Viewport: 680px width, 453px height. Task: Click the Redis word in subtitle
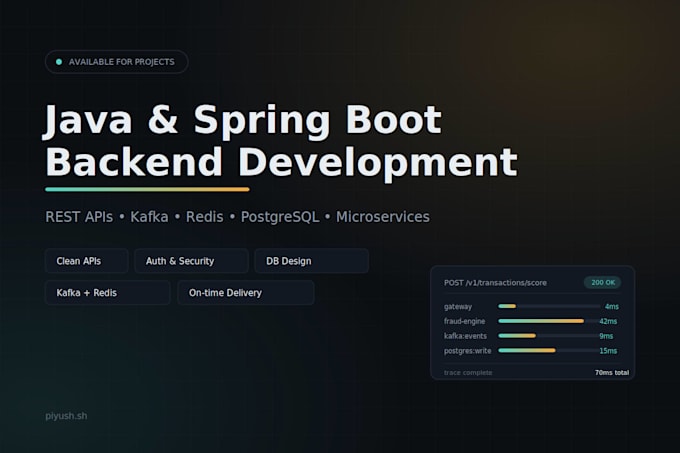(205, 217)
